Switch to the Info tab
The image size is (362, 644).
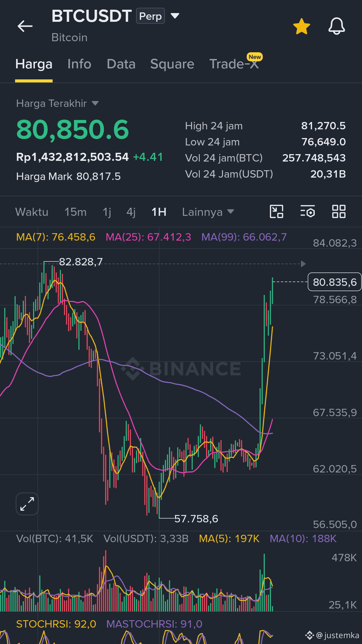click(x=79, y=64)
